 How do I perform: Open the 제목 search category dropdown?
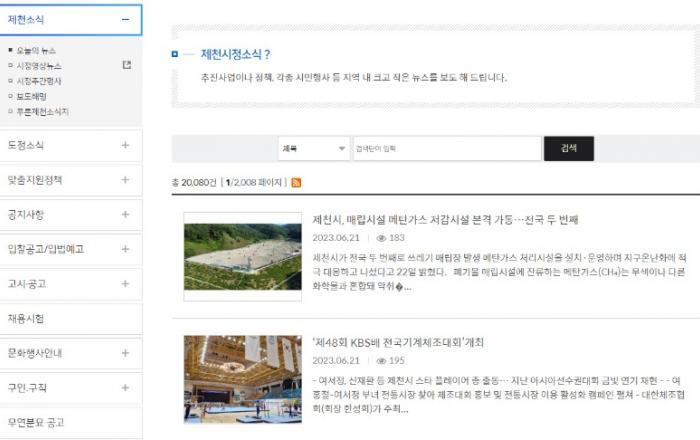(x=313, y=149)
